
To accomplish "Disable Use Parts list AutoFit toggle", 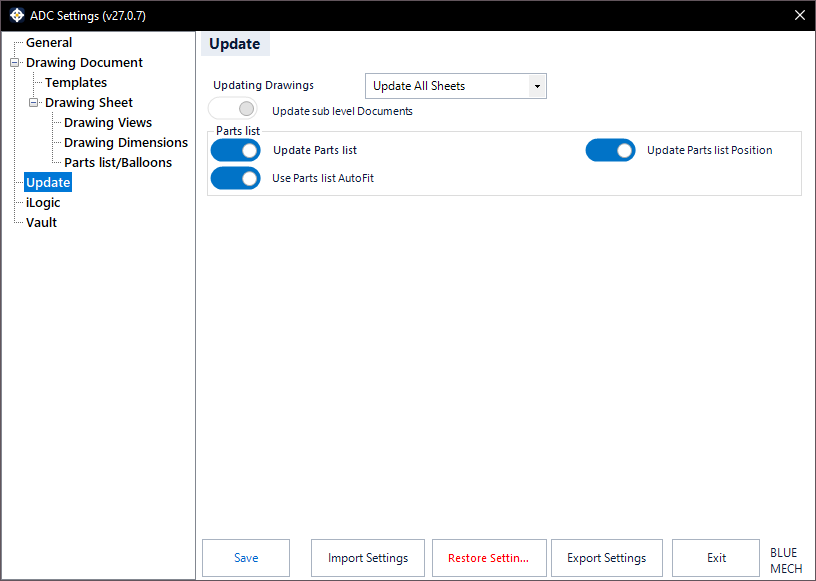I will coord(235,178).
